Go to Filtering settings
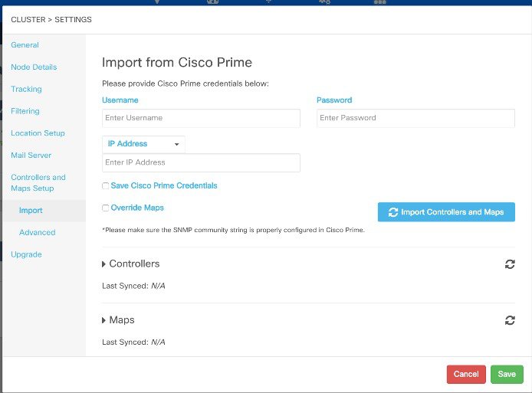The height and width of the screenshot is (393, 532). [x=25, y=111]
